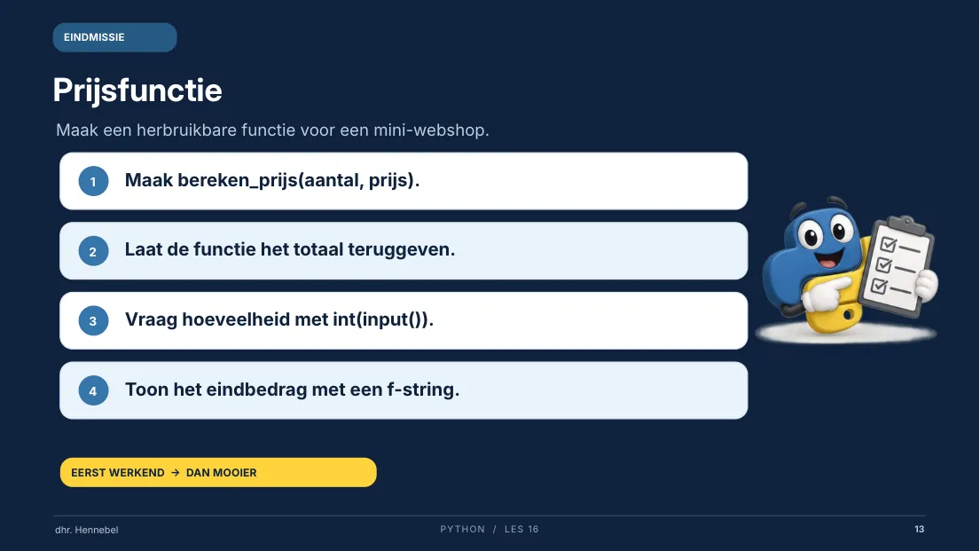This screenshot has height=551, width=980.
Task: Click the numbered circle 1 badge
Action: point(93,181)
